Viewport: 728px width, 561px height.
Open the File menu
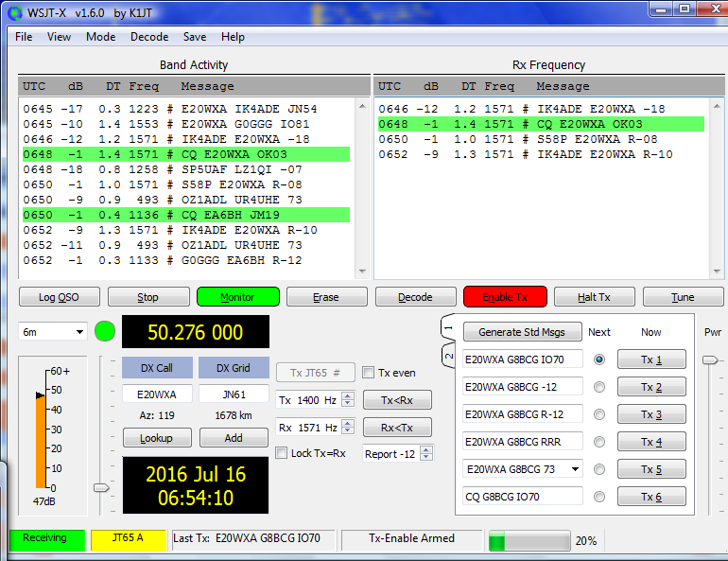click(24, 37)
